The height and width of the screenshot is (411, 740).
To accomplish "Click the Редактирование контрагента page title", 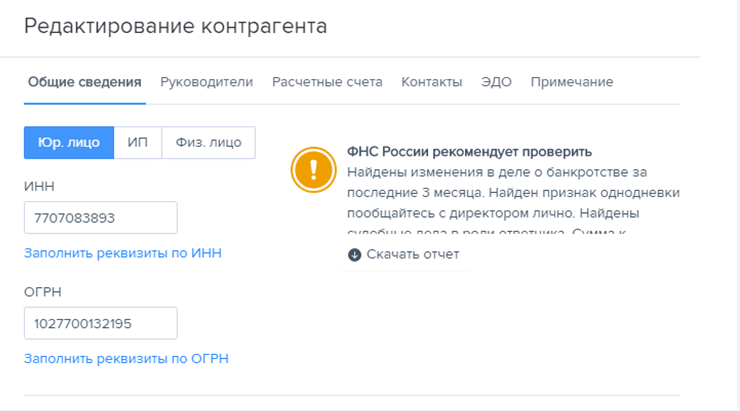I will [x=176, y=26].
